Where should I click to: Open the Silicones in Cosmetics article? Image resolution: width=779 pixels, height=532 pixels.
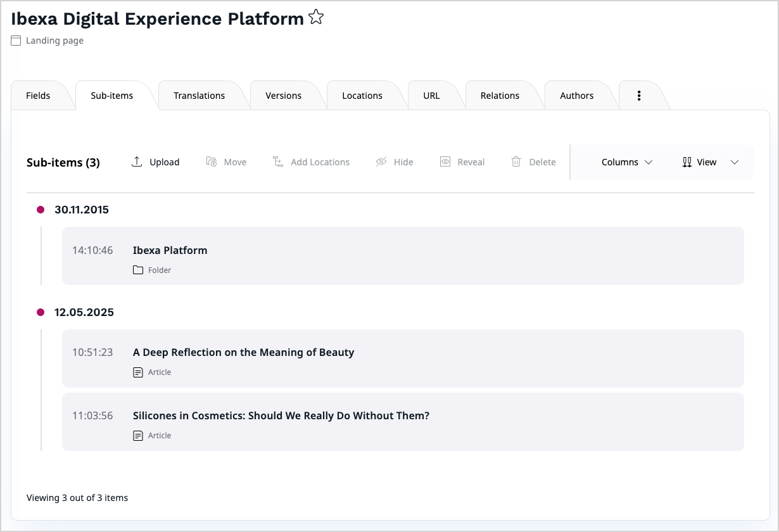(x=281, y=415)
